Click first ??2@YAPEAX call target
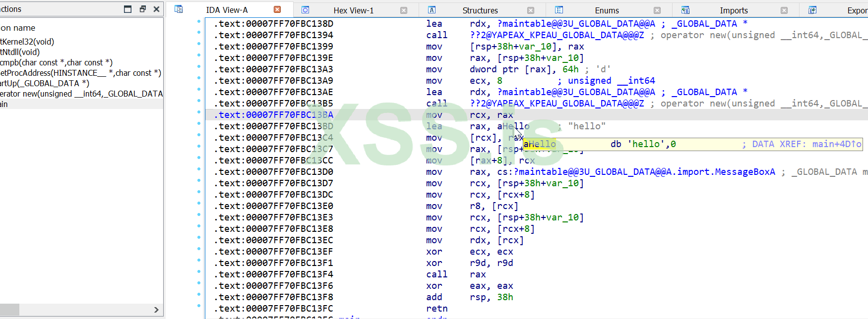The width and height of the screenshot is (868, 319). coord(557,35)
